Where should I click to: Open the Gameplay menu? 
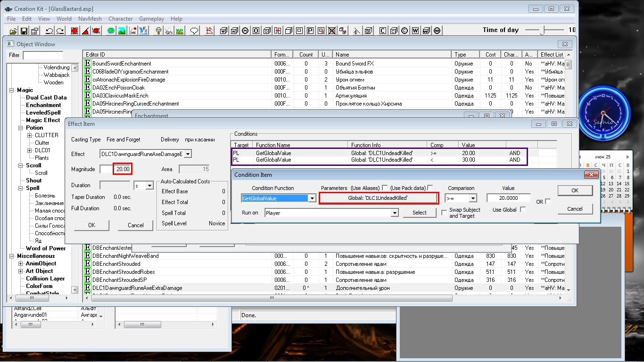click(151, 19)
